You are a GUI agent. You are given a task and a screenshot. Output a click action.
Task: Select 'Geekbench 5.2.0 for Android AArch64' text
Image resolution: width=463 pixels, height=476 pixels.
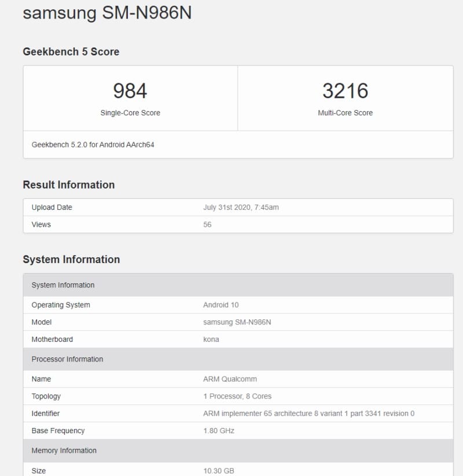(x=93, y=145)
